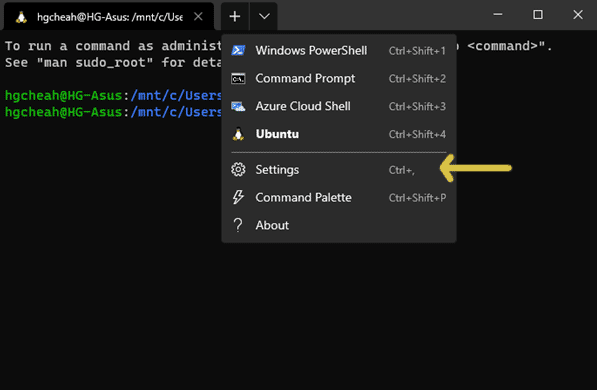Click the About menu item
Screen dimensions: 597x390
point(339,225)
